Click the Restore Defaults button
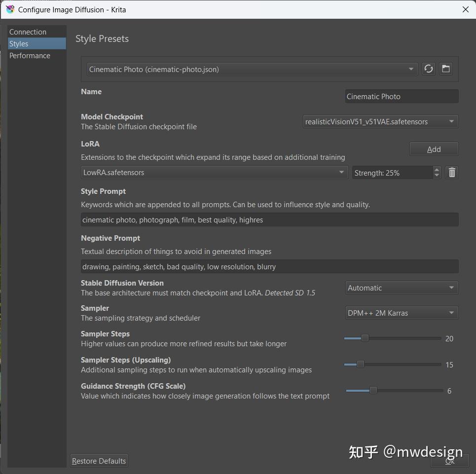Screen dimensions: 476x474 pos(99,461)
